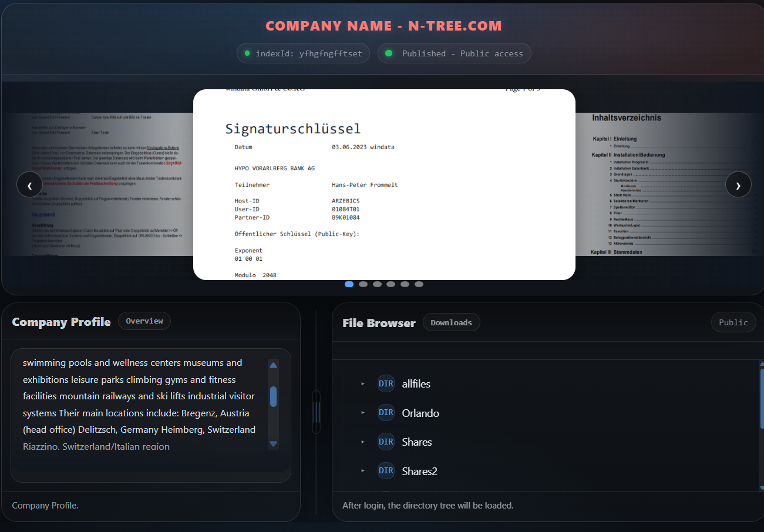
Task: Expand the Shares directory arrow
Action: point(363,442)
